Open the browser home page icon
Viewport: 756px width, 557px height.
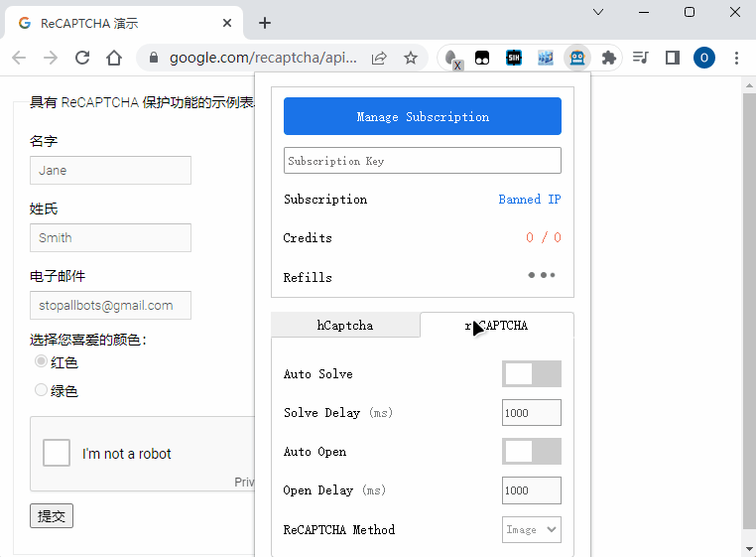(x=114, y=58)
